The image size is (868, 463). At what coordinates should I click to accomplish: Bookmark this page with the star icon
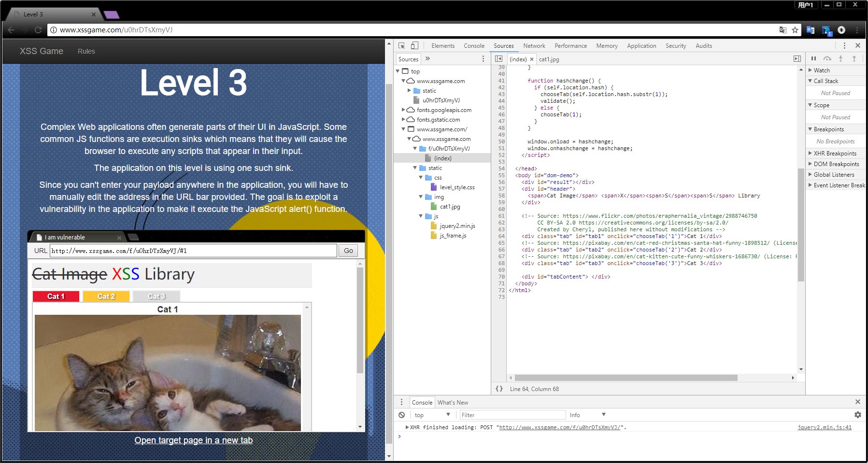point(795,30)
